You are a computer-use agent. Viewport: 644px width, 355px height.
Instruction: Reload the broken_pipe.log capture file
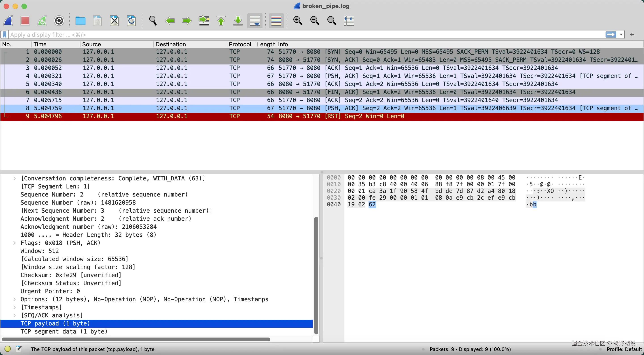pos(131,21)
